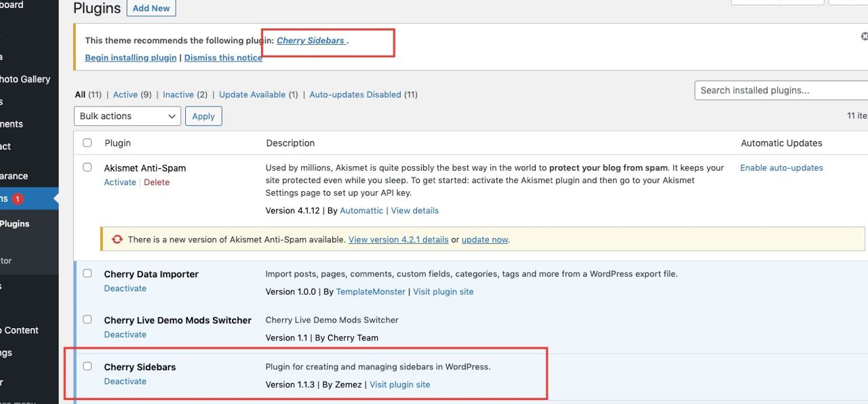Image resolution: width=868 pixels, height=404 pixels.
Task: Filter plugins by Inactive
Action: pyautogui.click(x=178, y=95)
